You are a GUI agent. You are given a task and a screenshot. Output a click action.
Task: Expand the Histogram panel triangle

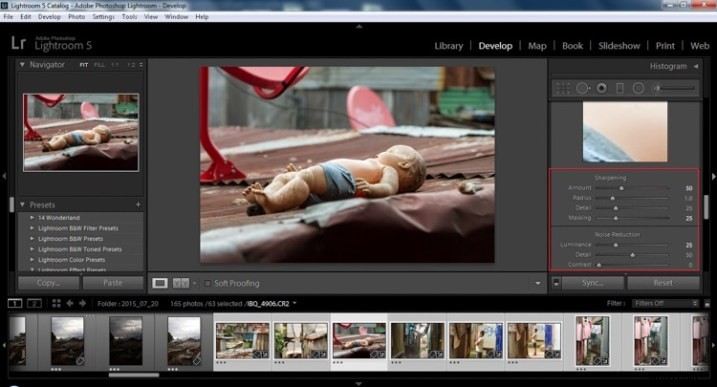click(696, 66)
